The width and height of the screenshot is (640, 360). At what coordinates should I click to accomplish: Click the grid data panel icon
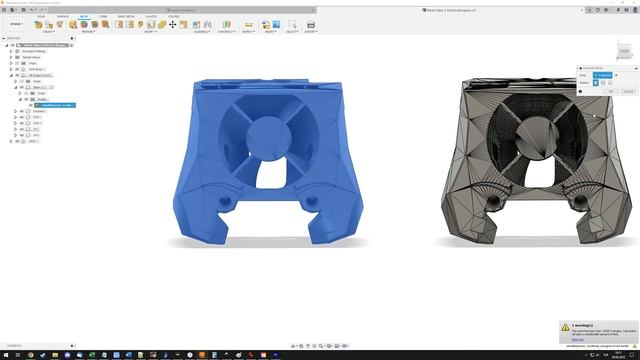4,10
